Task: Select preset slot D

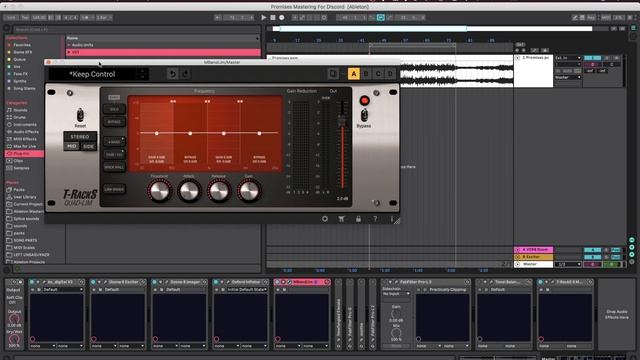Action: 390,74
